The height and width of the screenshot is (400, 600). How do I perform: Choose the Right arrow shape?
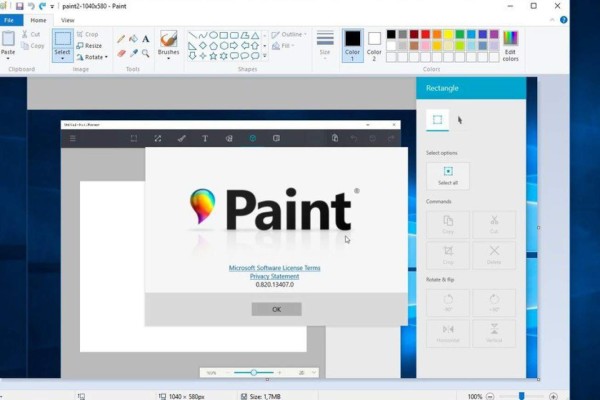click(x=234, y=46)
